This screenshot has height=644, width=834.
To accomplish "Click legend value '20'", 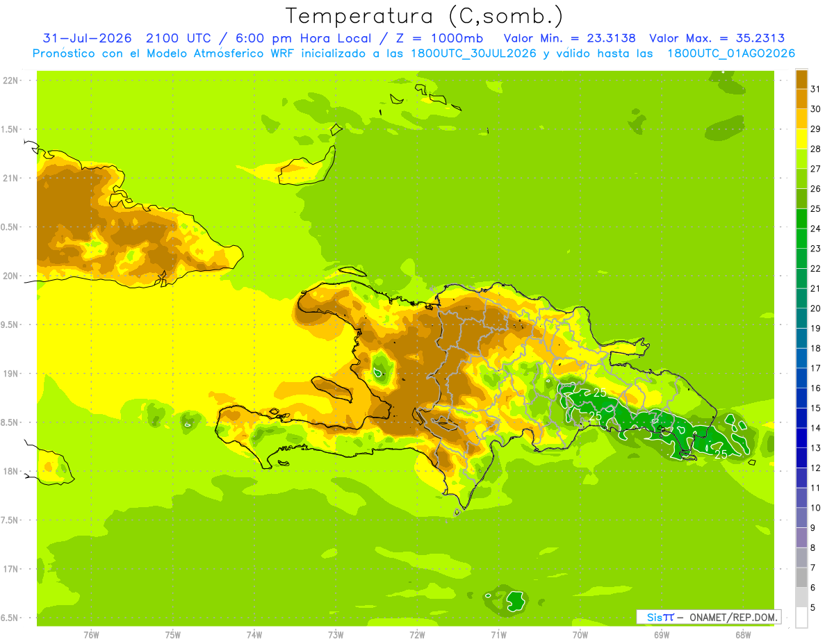I will click(816, 308).
